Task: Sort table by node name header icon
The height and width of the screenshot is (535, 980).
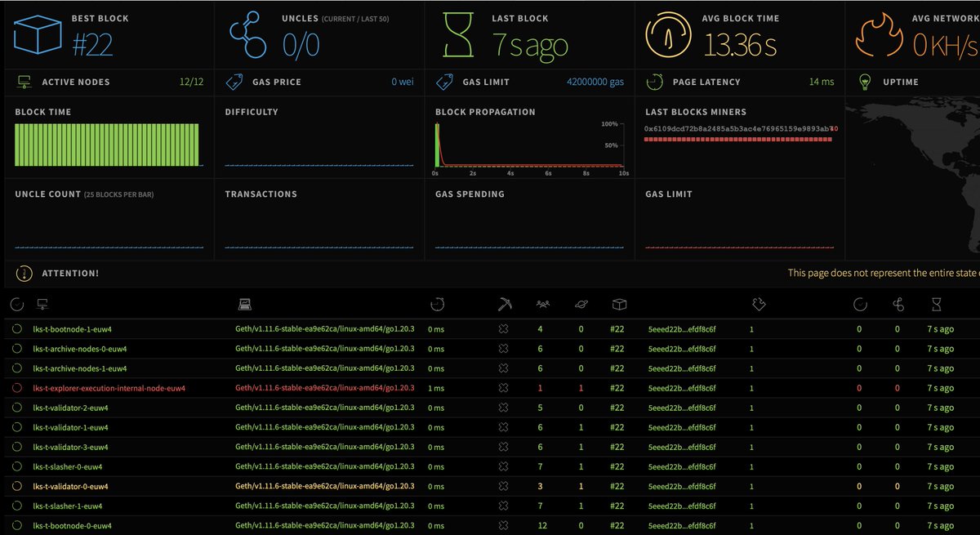Action: coord(42,305)
